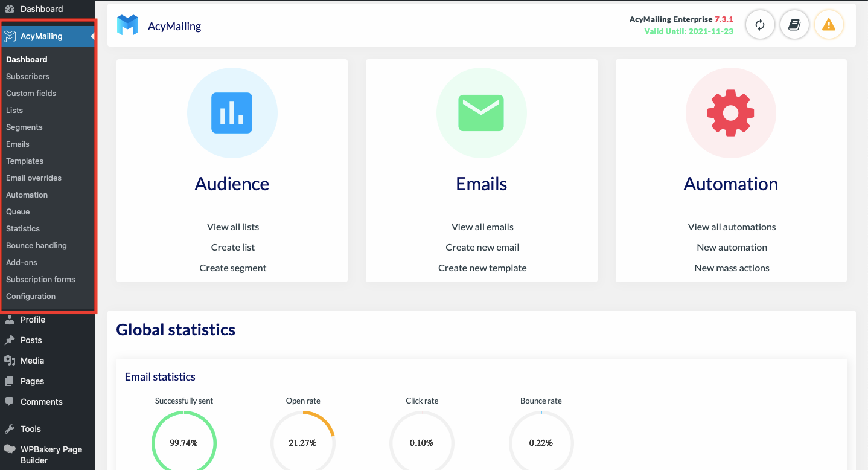Open Segments submenu item

(x=24, y=127)
